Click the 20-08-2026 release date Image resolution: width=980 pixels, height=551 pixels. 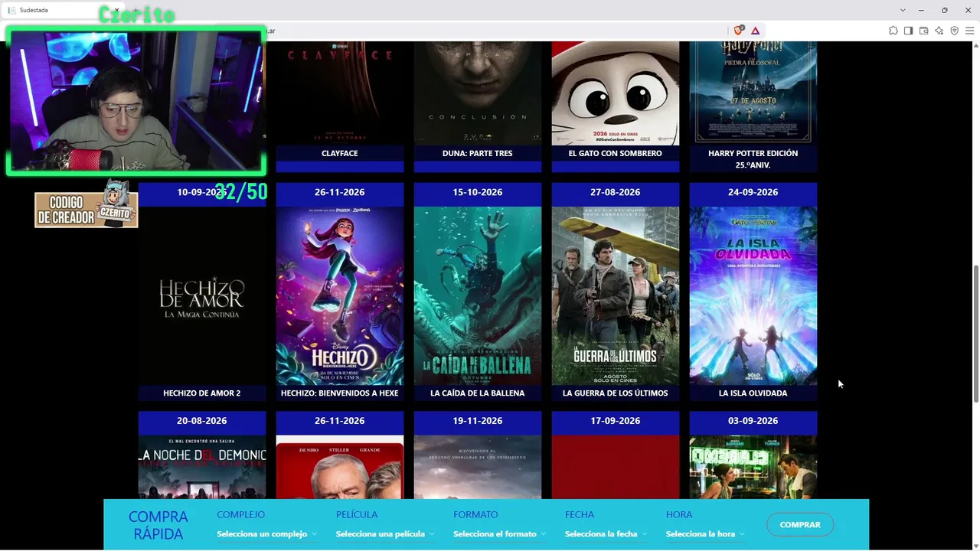[x=202, y=421]
